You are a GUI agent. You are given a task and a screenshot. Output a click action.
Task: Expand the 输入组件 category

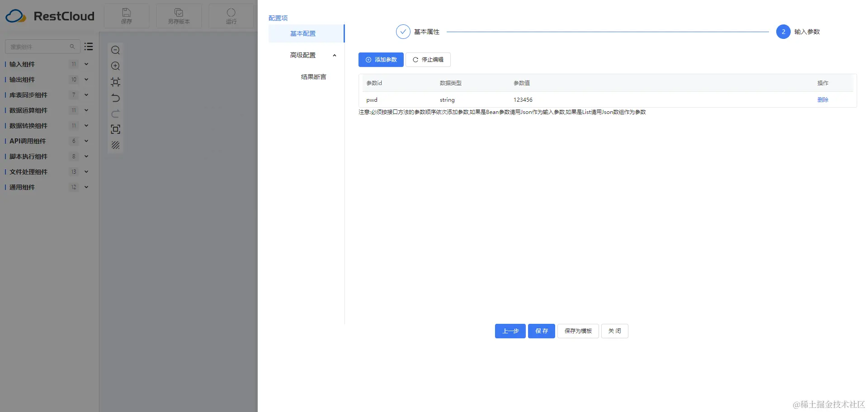tap(86, 64)
